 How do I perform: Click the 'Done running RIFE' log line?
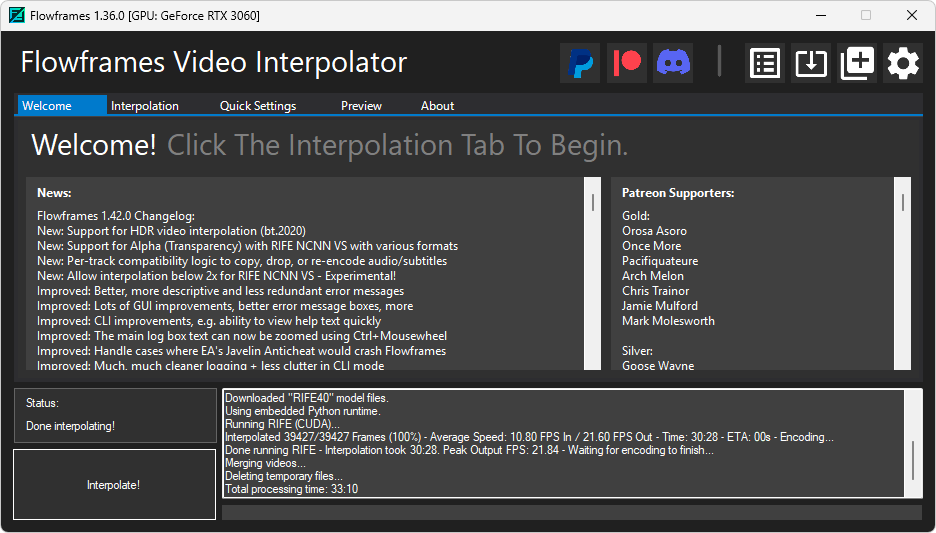tap(469, 450)
